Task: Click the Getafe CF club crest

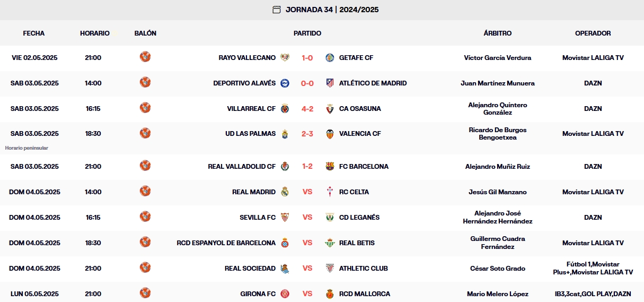Action: pos(330,58)
